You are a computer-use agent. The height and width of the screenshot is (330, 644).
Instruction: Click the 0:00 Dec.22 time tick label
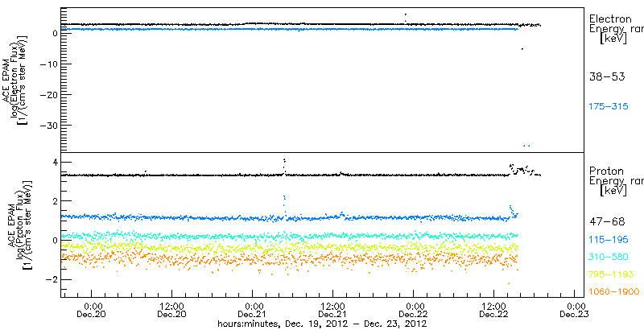coord(414,311)
